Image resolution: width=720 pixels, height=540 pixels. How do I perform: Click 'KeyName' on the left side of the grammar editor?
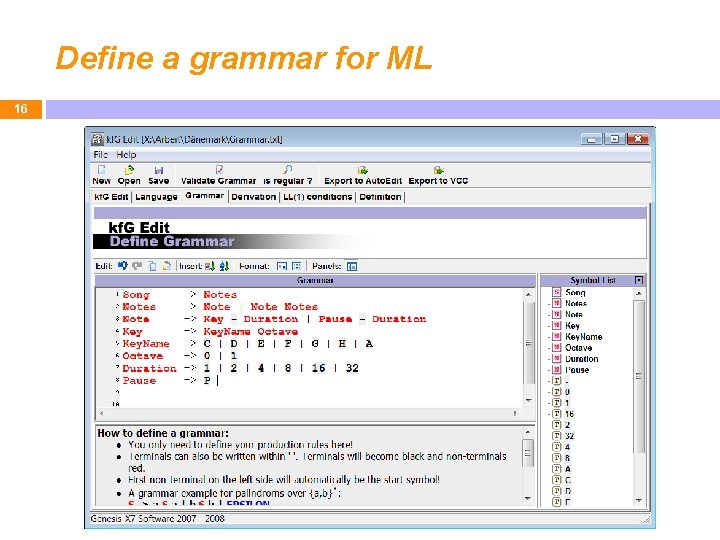pyautogui.click(x=146, y=343)
